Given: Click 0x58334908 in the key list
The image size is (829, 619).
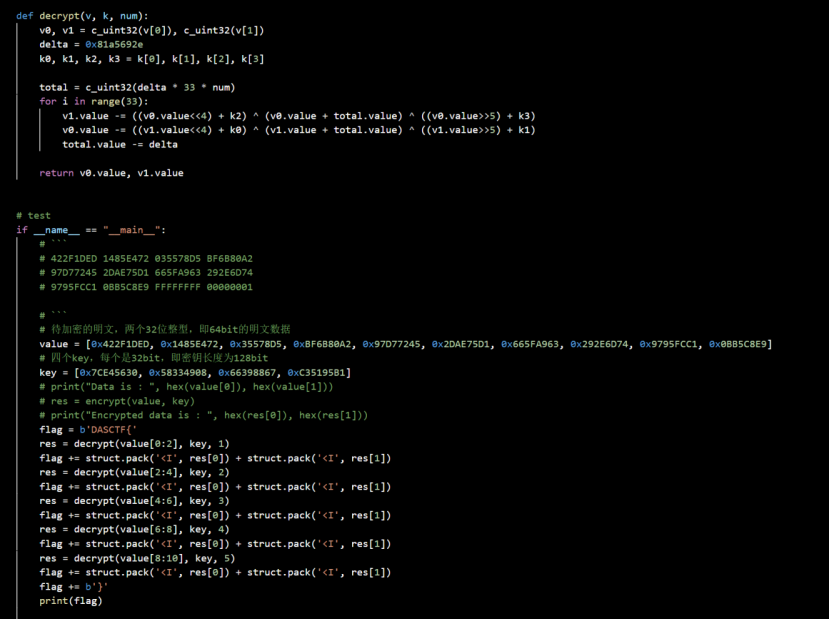Looking at the screenshot, I should [178, 373].
